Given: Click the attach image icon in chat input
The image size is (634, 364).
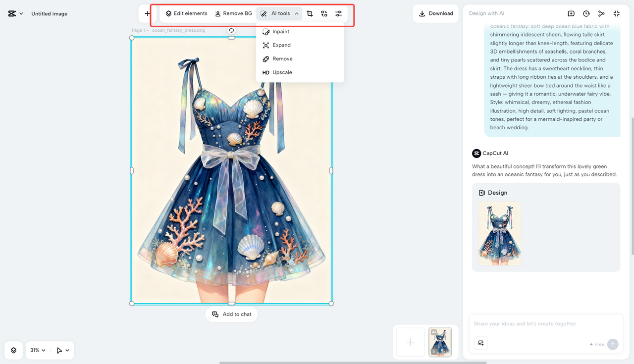Looking at the screenshot, I should tap(480, 343).
